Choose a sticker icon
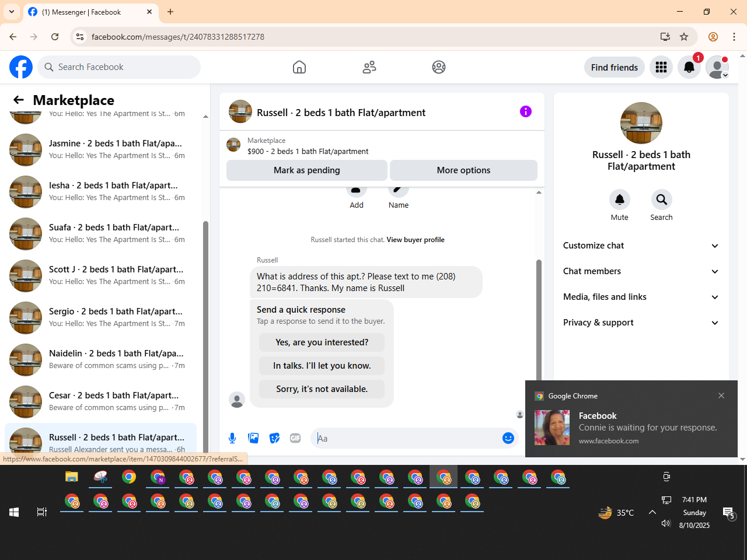 click(x=274, y=438)
